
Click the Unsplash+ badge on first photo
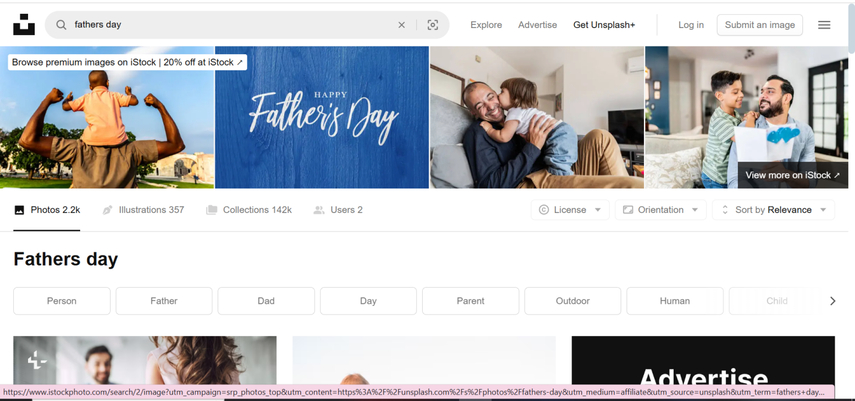(x=37, y=360)
